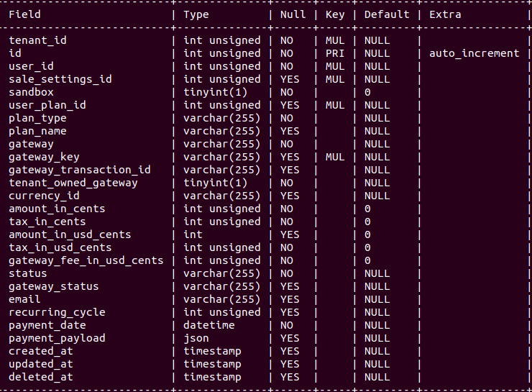Click the datetime type value
The height and width of the screenshot is (392, 532).
pyautogui.click(x=209, y=325)
